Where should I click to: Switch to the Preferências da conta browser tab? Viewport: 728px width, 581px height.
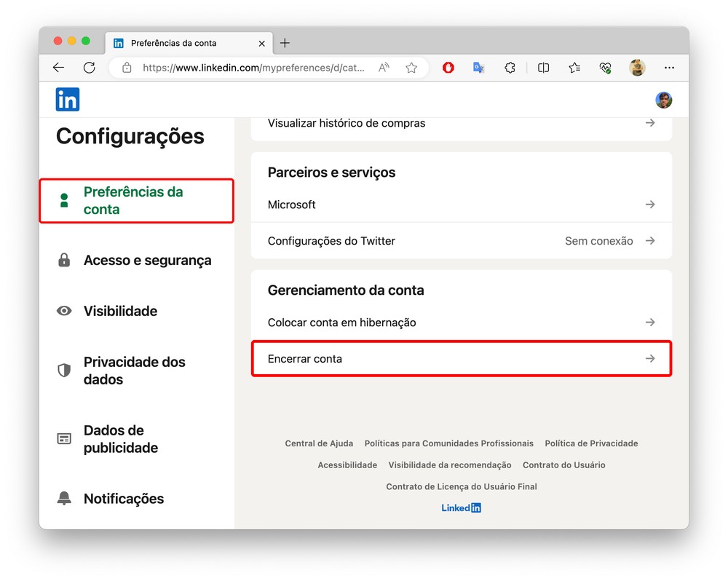pos(189,43)
